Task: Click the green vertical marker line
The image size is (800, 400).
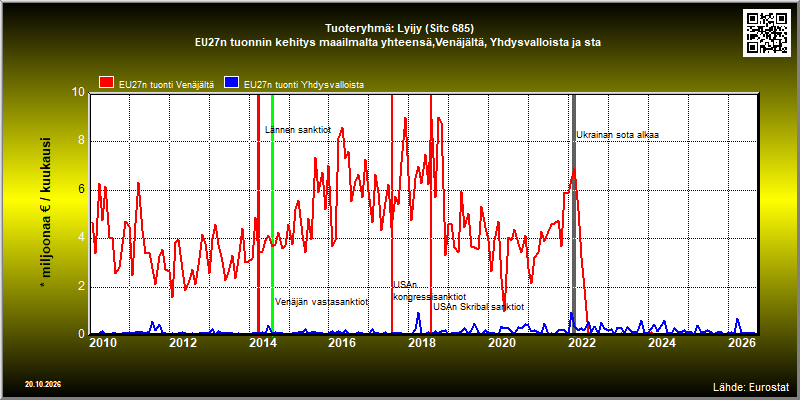Action: (x=272, y=214)
